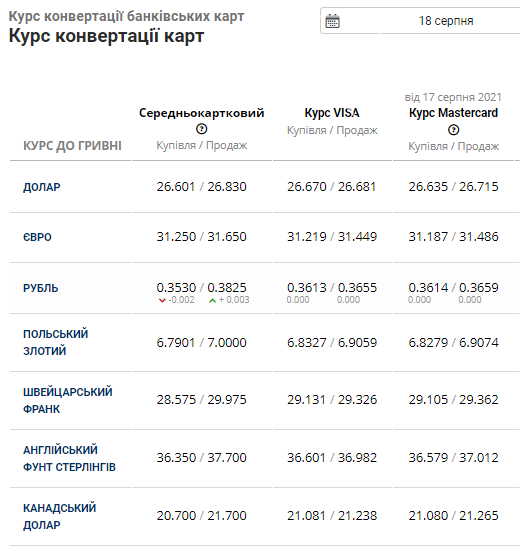Click the calendar icon in date picker

click(332, 21)
